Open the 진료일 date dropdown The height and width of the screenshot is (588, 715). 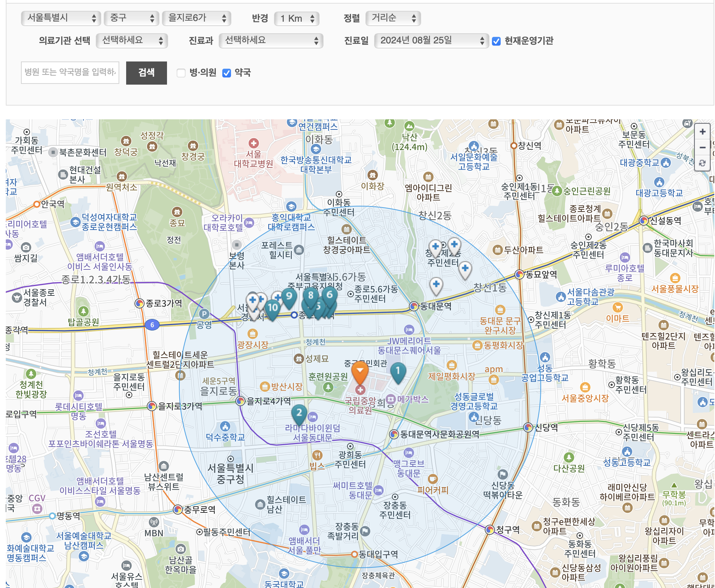point(431,41)
